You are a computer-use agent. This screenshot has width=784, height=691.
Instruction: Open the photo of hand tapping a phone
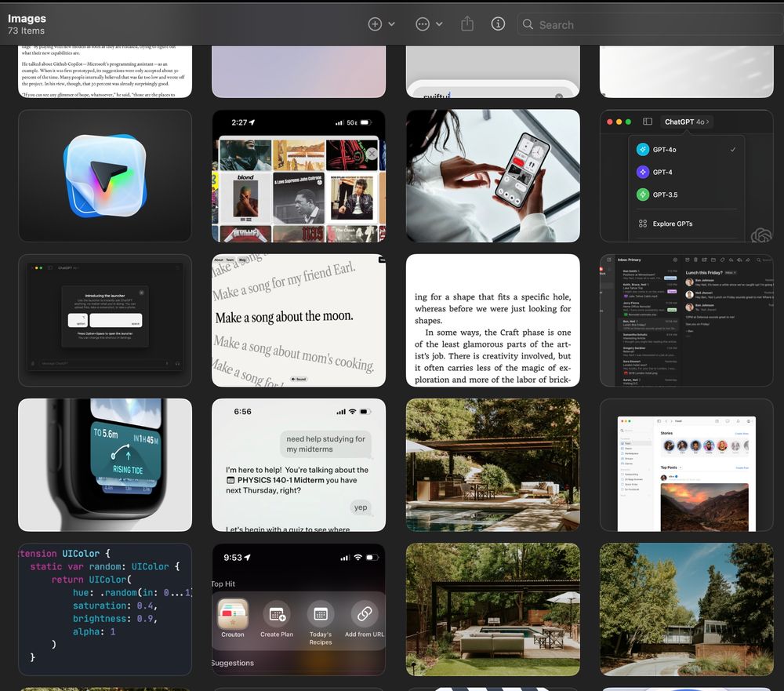pos(493,176)
